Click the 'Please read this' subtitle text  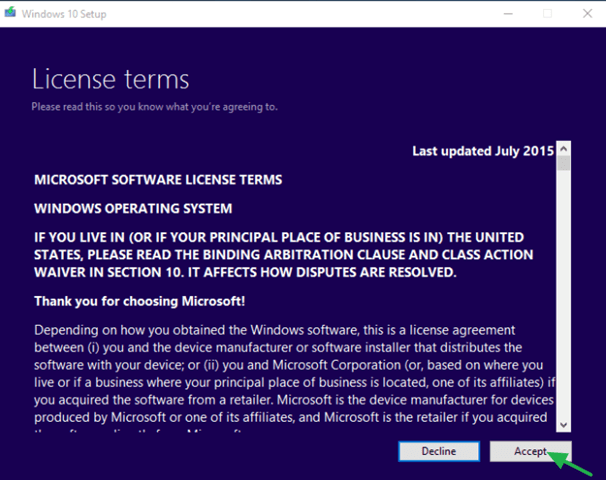[155, 107]
